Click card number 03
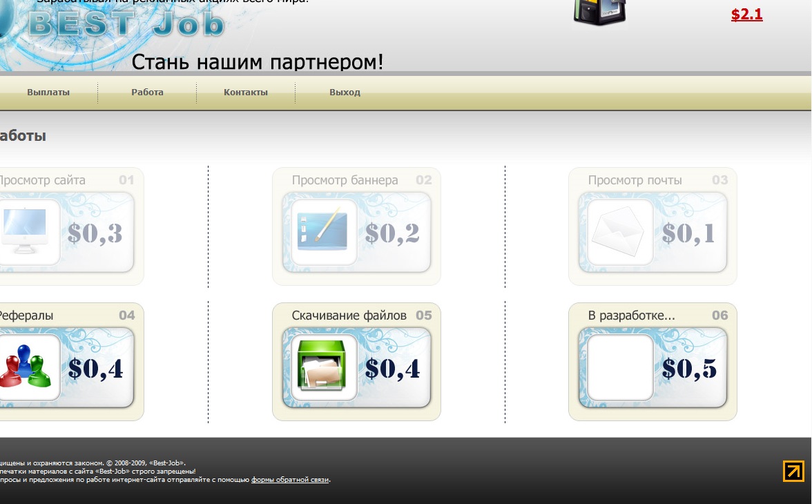Screen dimensions: 812x504 tap(719, 180)
